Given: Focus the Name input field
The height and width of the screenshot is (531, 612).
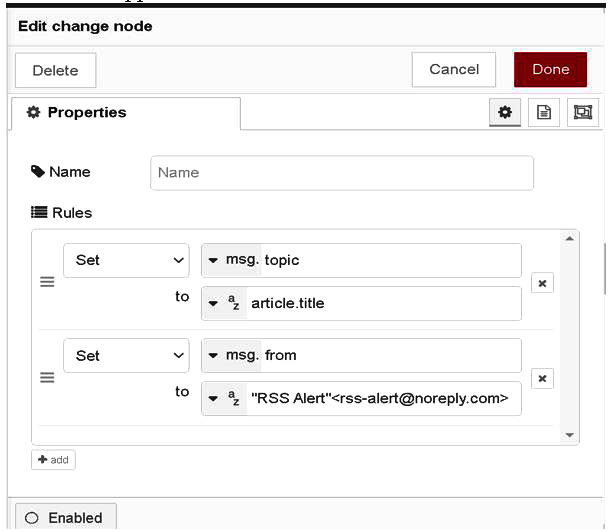Looking at the screenshot, I should pos(341,172).
